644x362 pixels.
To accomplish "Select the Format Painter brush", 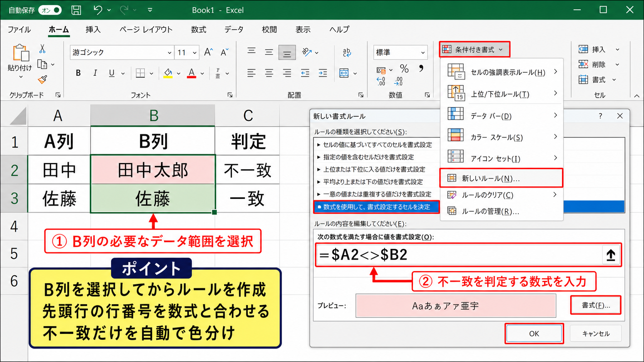I will coord(42,79).
